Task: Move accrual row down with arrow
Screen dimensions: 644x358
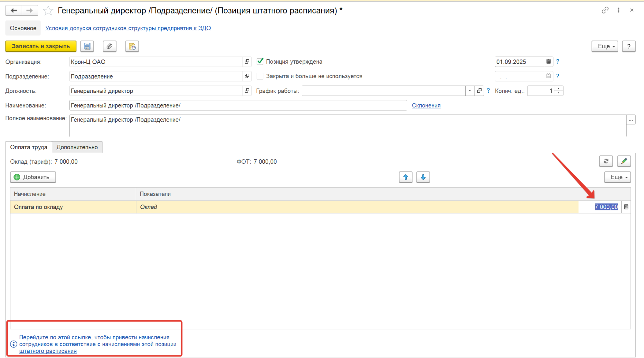Action: coord(423,177)
